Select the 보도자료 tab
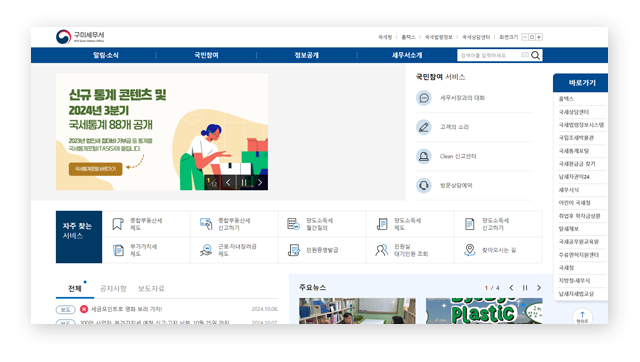The width and height of the screenshot is (640, 362). pos(151,289)
